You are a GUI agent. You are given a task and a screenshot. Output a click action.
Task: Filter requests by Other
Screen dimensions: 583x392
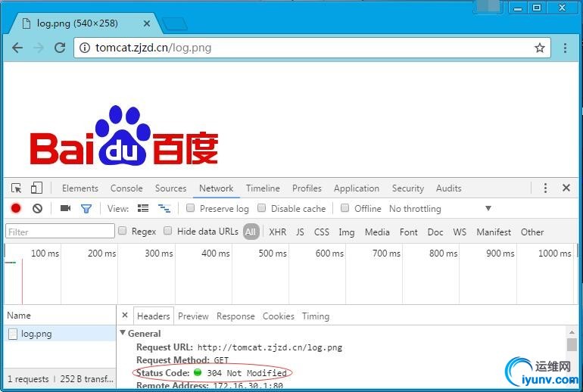tap(532, 232)
